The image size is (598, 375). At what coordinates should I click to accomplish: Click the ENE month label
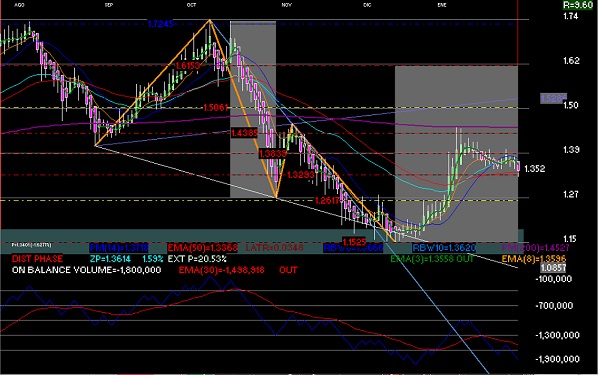tap(442, 5)
